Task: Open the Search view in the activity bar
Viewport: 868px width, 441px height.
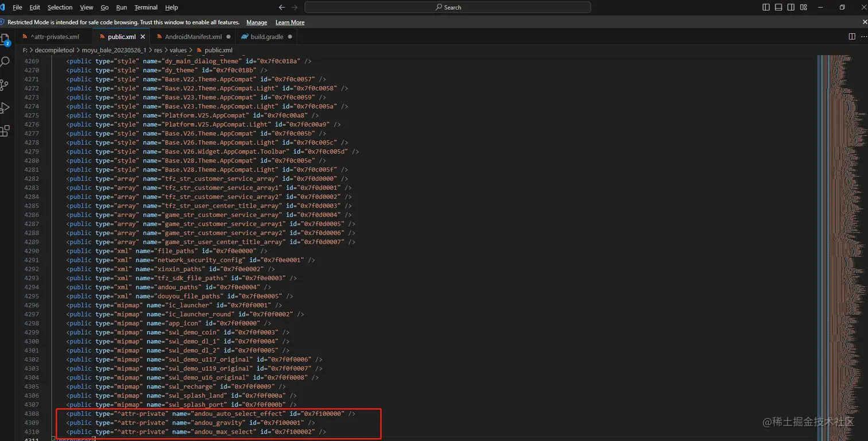Action: click(x=5, y=61)
